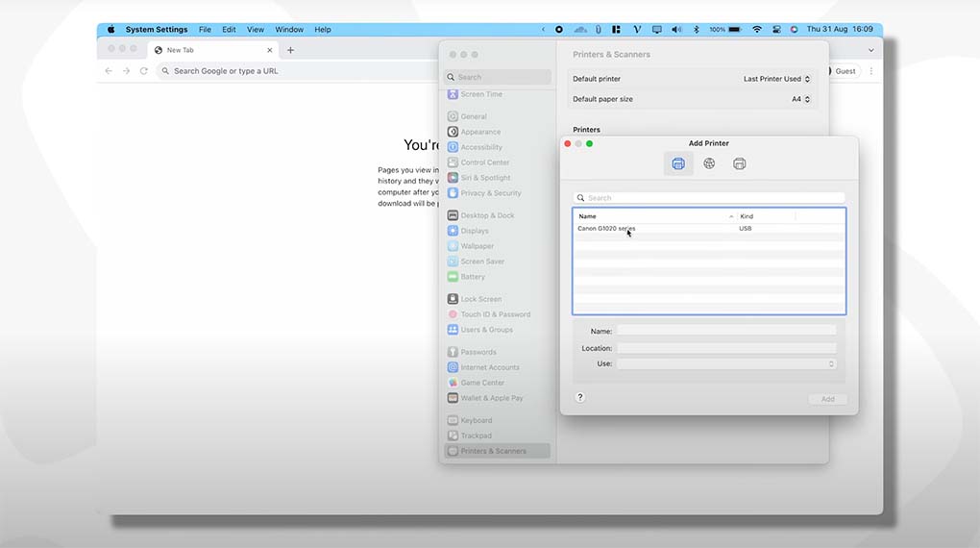Sort printers by Name column header
Viewport: 980px width, 548px height.
tap(654, 216)
